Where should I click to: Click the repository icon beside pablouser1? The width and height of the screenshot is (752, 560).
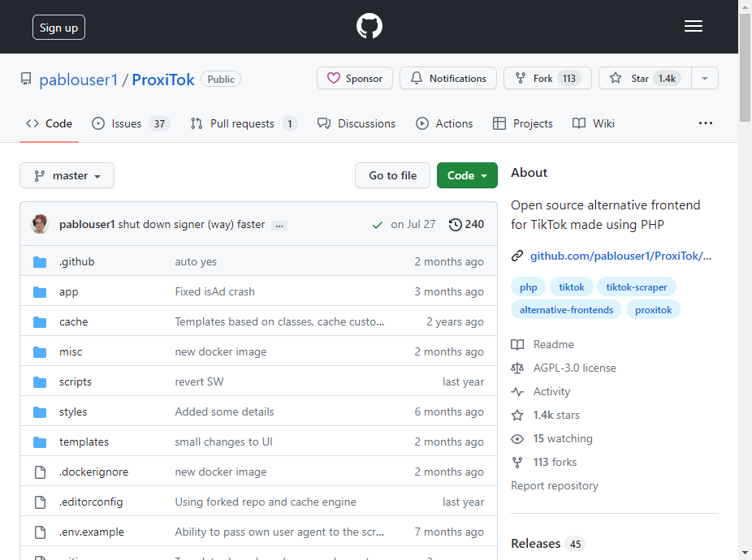26,79
